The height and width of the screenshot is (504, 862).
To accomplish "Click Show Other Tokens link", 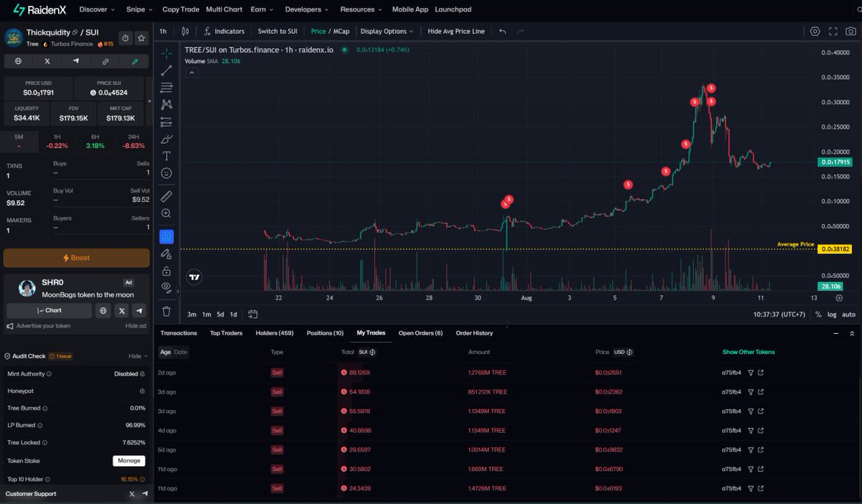I will point(749,352).
